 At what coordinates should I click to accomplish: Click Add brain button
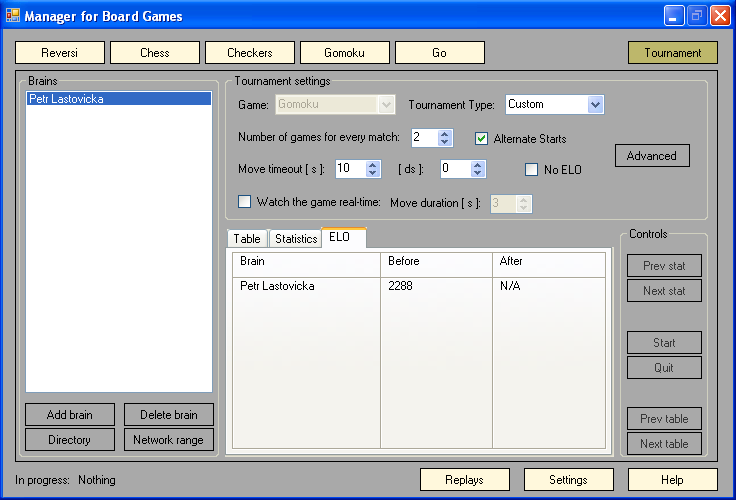(x=70, y=415)
